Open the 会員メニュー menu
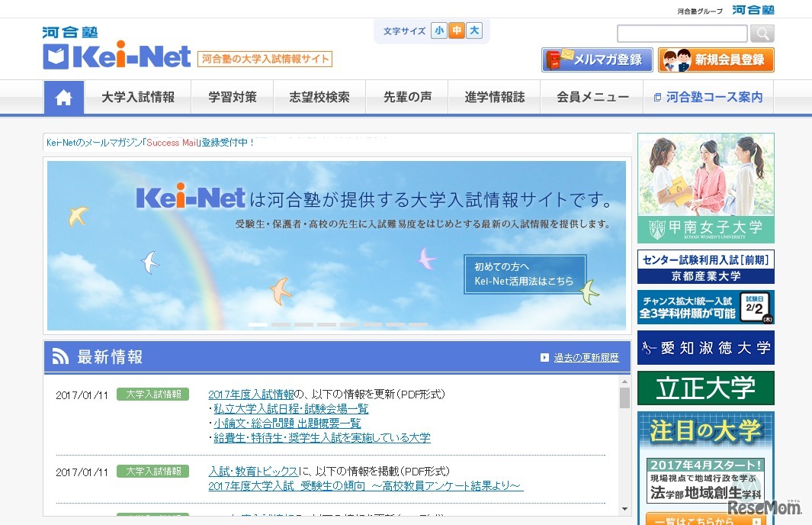The height and width of the screenshot is (525, 812). pyautogui.click(x=592, y=98)
